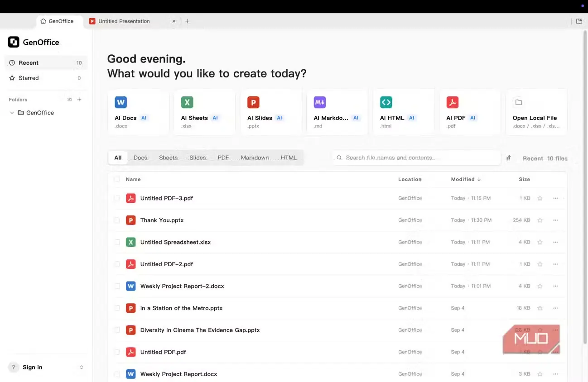Switch to the Docs filter tab
The image size is (588, 382).
140,158
